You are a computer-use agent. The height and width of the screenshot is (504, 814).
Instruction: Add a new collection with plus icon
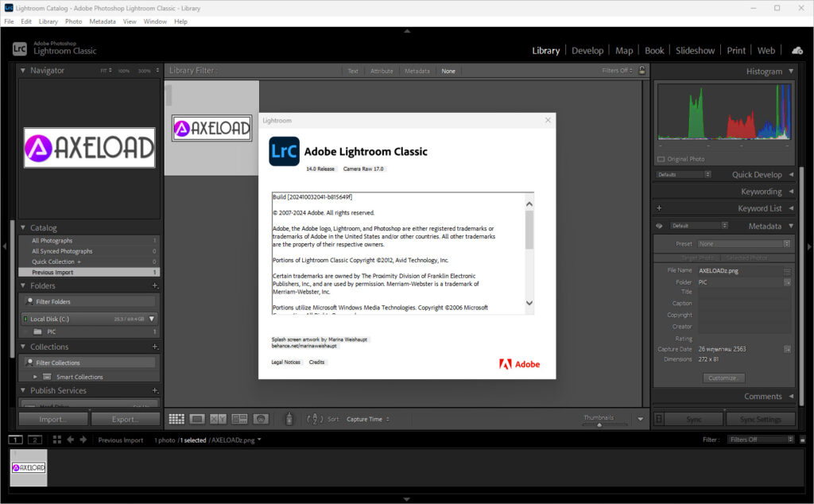point(155,347)
